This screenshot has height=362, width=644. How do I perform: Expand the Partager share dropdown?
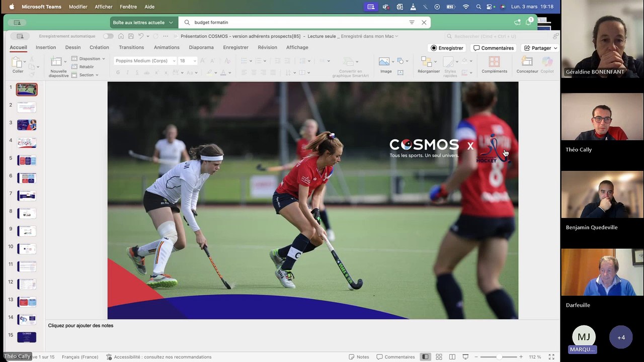click(x=555, y=48)
